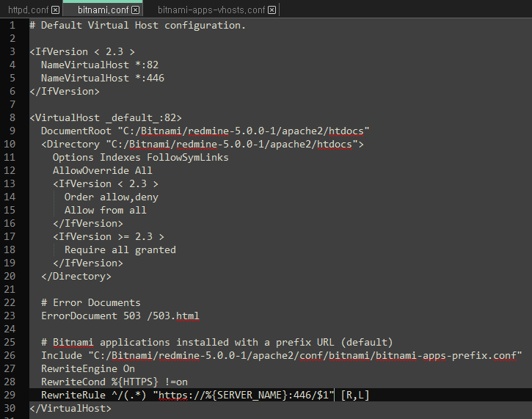Close the bitnami-apps-vhosts.conf tab

[272, 10]
